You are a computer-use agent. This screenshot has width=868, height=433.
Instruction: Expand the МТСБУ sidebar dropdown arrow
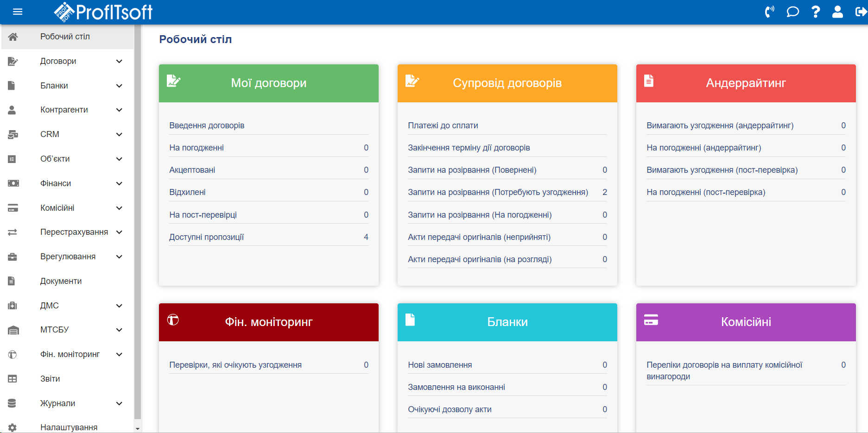[119, 330]
